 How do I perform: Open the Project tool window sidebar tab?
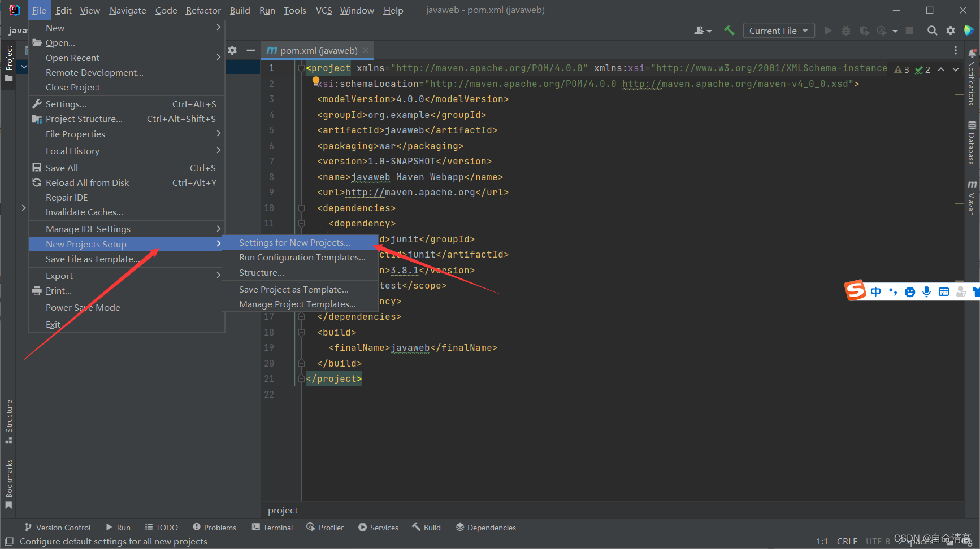click(8, 63)
